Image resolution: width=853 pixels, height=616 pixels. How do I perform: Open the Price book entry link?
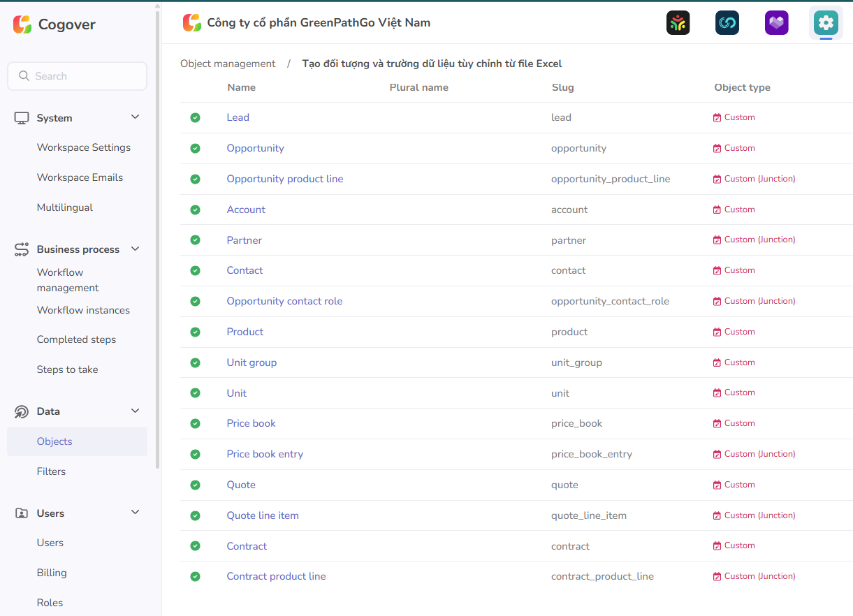point(265,454)
